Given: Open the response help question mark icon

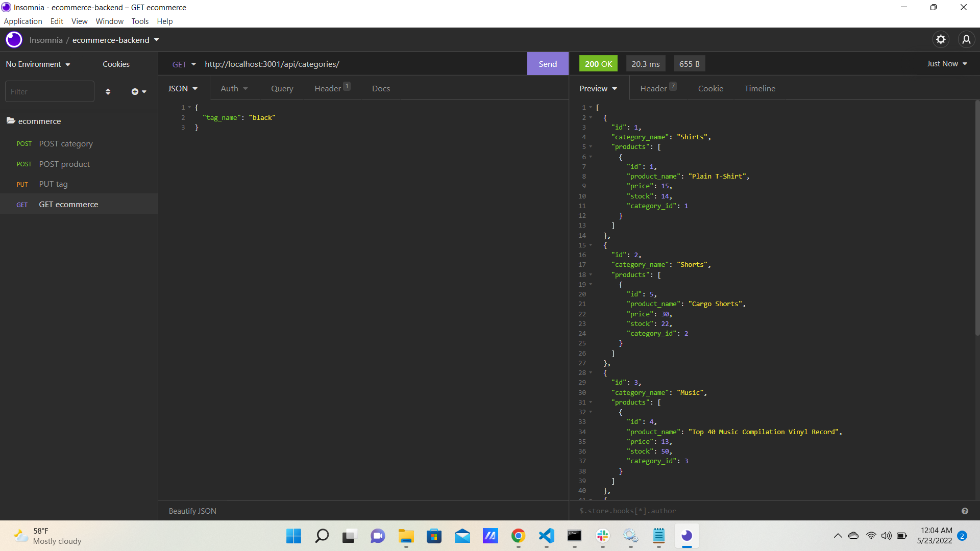Looking at the screenshot, I should 965,511.
